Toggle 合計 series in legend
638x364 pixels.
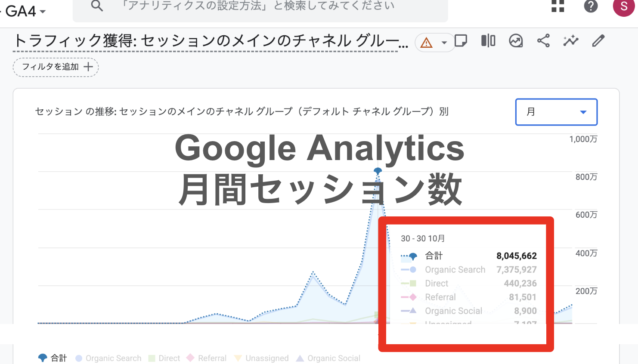pyautogui.click(x=53, y=358)
